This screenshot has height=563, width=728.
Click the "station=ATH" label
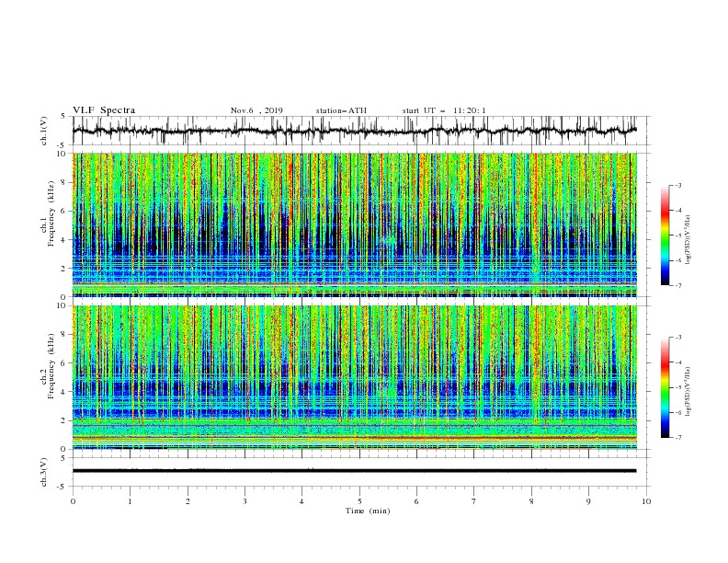[x=341, y=110]
